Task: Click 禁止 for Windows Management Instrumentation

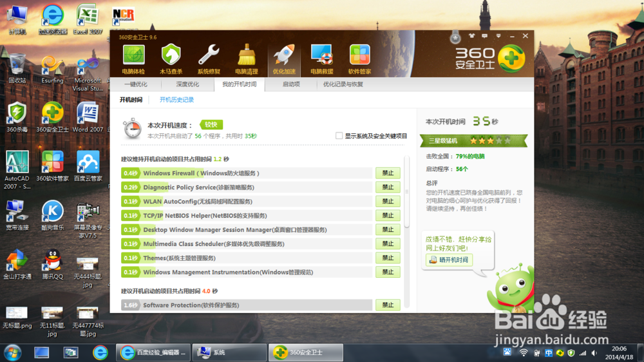Action: tap(388, 272)
